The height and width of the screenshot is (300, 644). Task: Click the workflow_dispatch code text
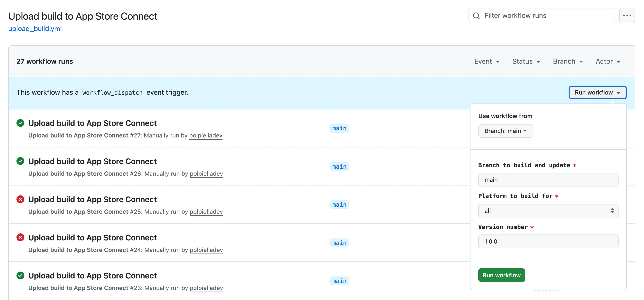coord(112,93)
